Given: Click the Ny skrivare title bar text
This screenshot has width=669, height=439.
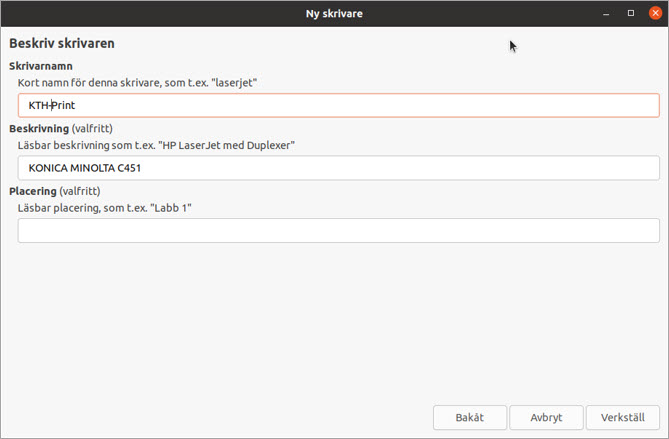Looking at the screenshot, I should point(334,13).
